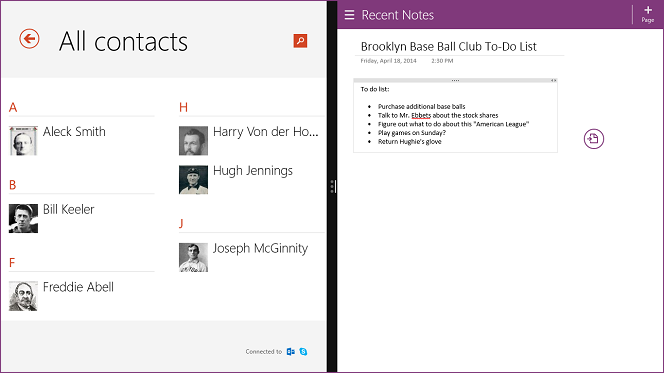Screen dimensions: 664x373
Task: Select the Harry Von der Ho... name
Action: click(x=266, y=132)
